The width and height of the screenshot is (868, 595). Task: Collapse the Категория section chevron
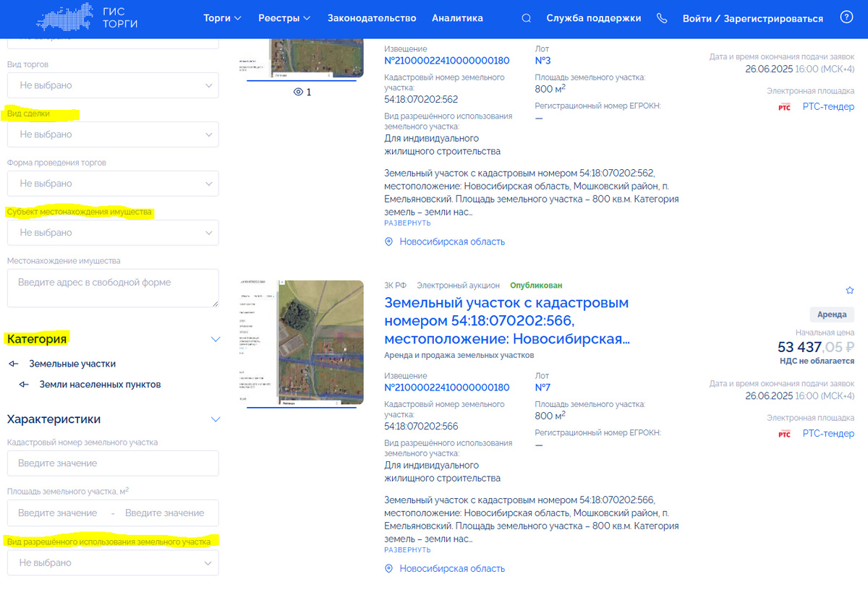pyautogui.click(x=215, y=339)
